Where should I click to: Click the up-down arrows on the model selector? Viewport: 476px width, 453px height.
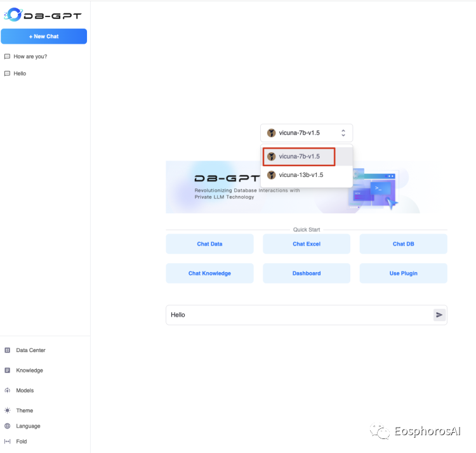point(343,133)
